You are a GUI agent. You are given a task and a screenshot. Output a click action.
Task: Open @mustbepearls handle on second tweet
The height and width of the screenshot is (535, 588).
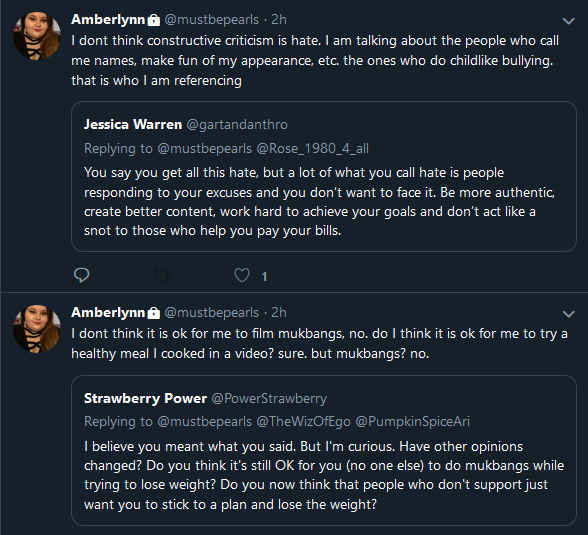click(x=212, y=312)
